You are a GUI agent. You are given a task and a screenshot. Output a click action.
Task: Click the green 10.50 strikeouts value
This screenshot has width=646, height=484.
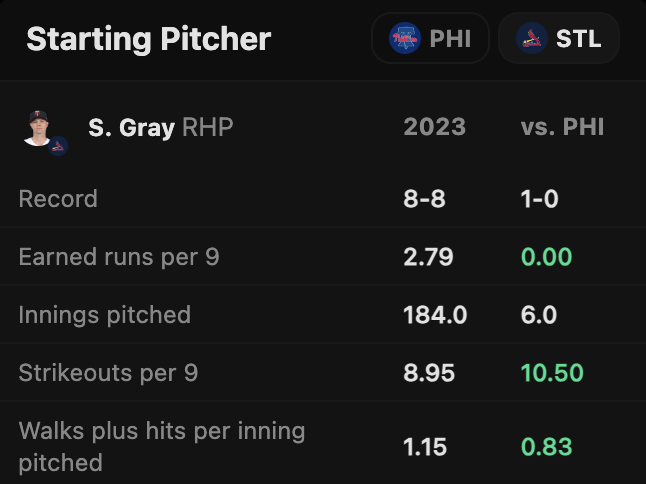[552, 372]
